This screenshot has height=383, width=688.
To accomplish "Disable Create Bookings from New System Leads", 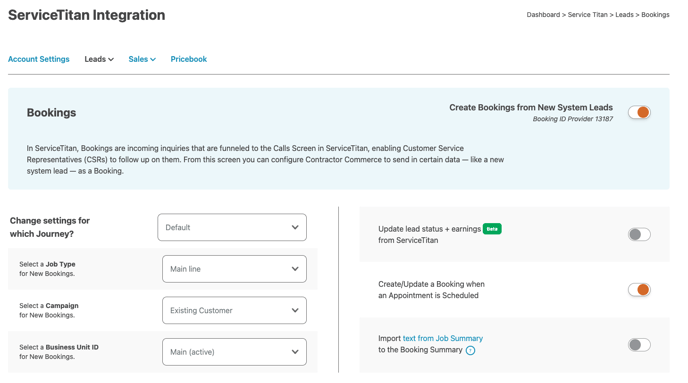I will pyautogui.click(x=639, y=112).
